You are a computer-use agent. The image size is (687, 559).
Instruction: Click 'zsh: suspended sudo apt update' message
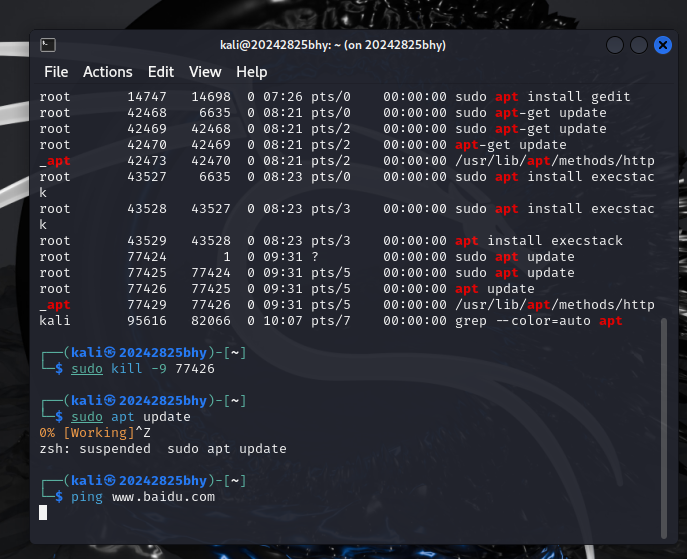coord(163,449)
